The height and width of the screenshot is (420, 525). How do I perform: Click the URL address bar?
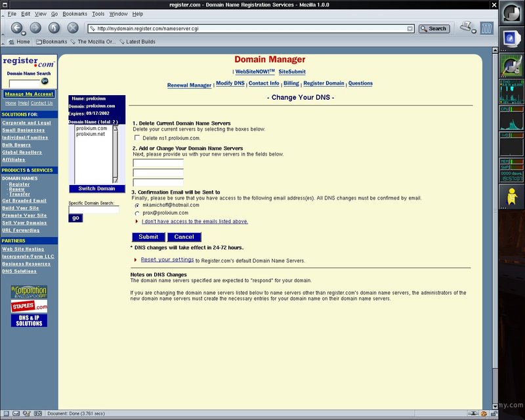[251, 29]
